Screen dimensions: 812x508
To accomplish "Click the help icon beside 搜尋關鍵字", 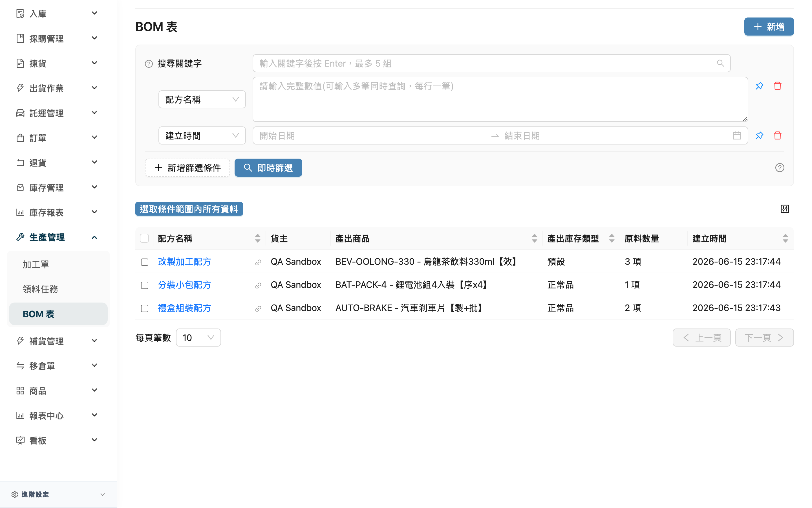I will point(149,63).
